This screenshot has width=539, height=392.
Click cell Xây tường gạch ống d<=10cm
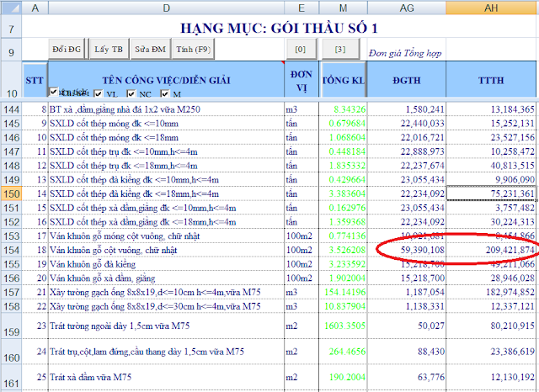(x=167, y=293)
